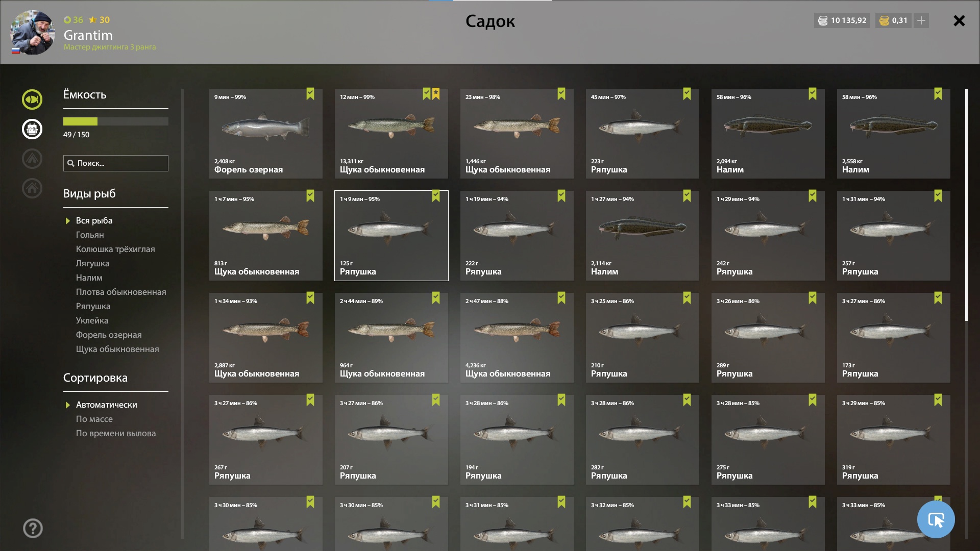
Task: Toggle bookmark on the 2,558 кг Налим card
Action: click(938, 94)
